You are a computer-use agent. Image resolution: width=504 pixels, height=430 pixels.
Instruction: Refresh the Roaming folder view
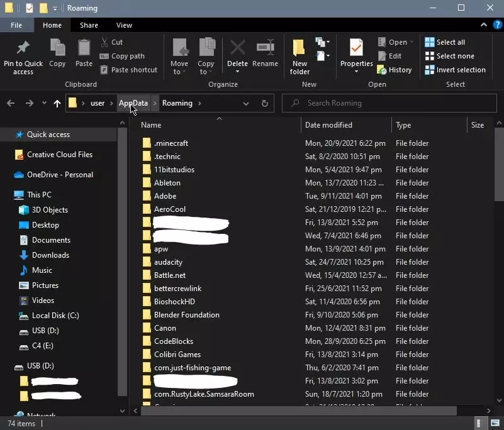(264, 103)
